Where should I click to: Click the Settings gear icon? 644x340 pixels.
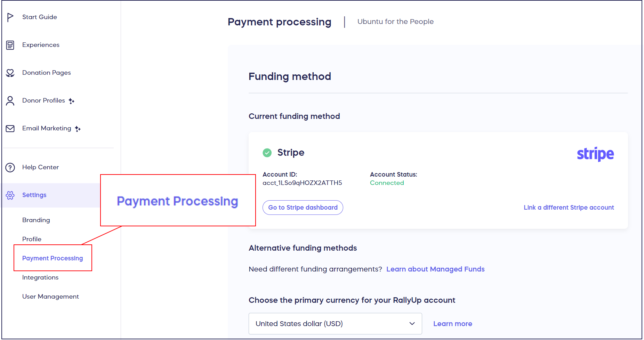10,195
